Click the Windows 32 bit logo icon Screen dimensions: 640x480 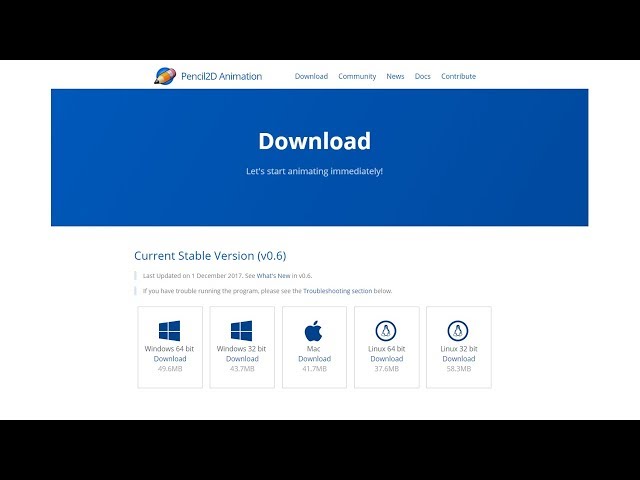[x=242, y=331]
